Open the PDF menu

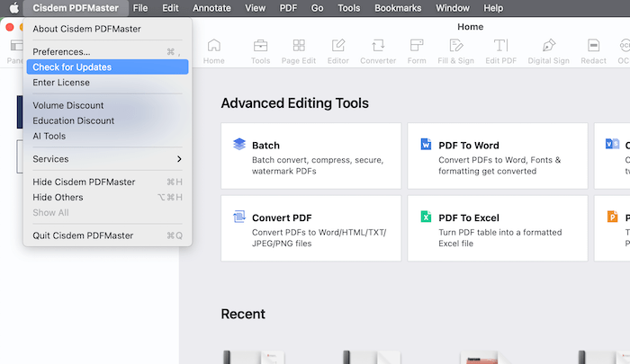pyautogui.click(x=288, y=8)
